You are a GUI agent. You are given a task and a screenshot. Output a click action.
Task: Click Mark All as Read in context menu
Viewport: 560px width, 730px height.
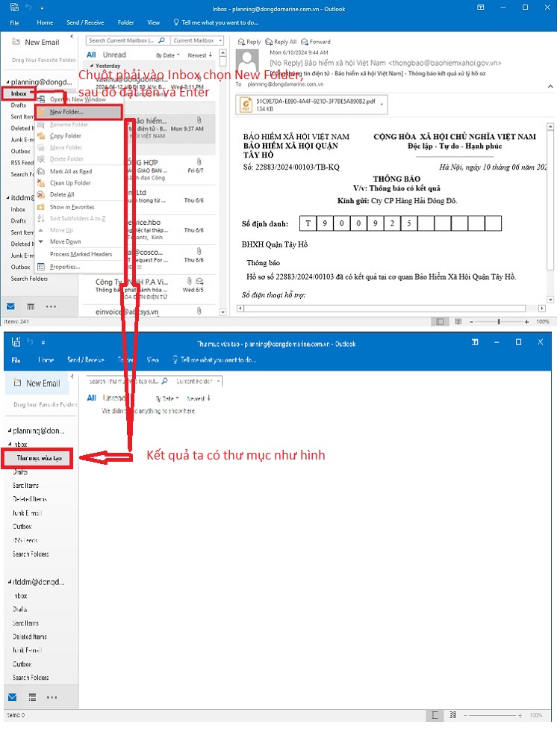[71, 171]
